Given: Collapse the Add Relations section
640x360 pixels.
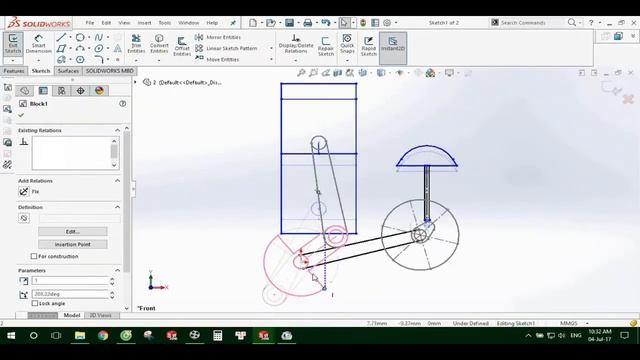Looking at the screenshot, I should pos(118,180).
